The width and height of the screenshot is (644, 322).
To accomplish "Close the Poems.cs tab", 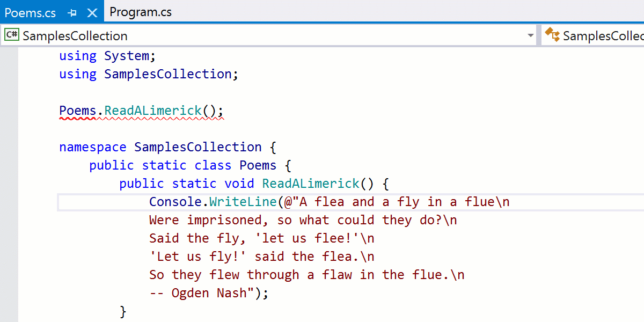I will click(x=92, y=12).
